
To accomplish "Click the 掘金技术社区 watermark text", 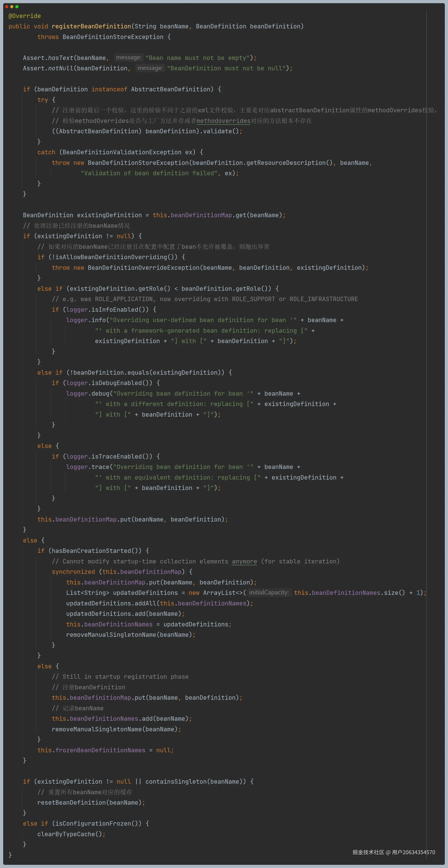I will (368, 852).
